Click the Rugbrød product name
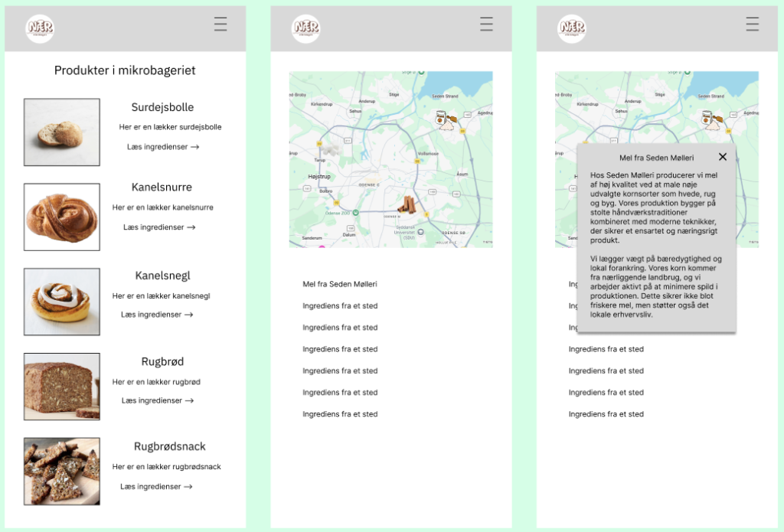Image resolution: width=784 pixels, height=532 pixels. tap(162, 362)
